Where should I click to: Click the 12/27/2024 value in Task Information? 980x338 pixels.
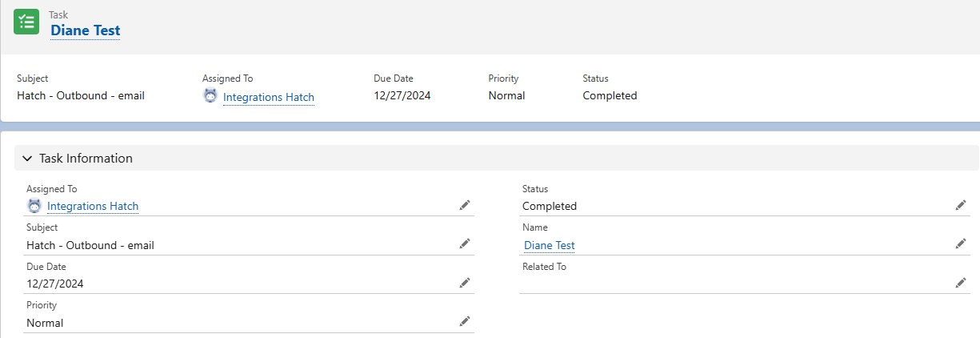pos(55,284)
